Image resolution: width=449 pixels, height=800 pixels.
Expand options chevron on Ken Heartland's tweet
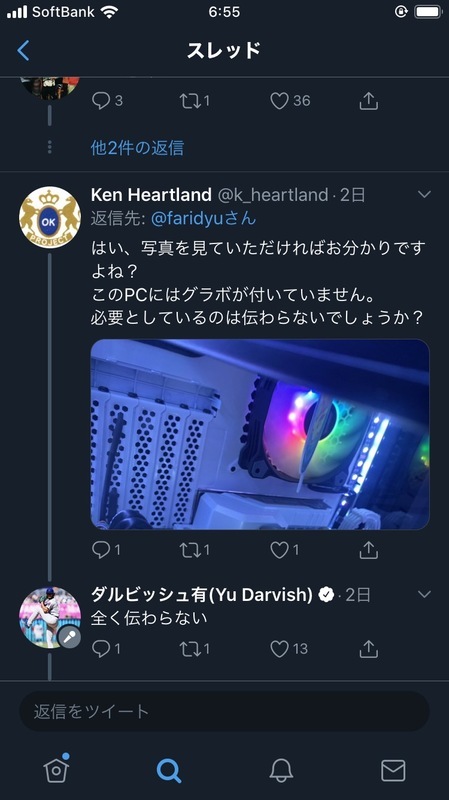(x=424, y=194)
